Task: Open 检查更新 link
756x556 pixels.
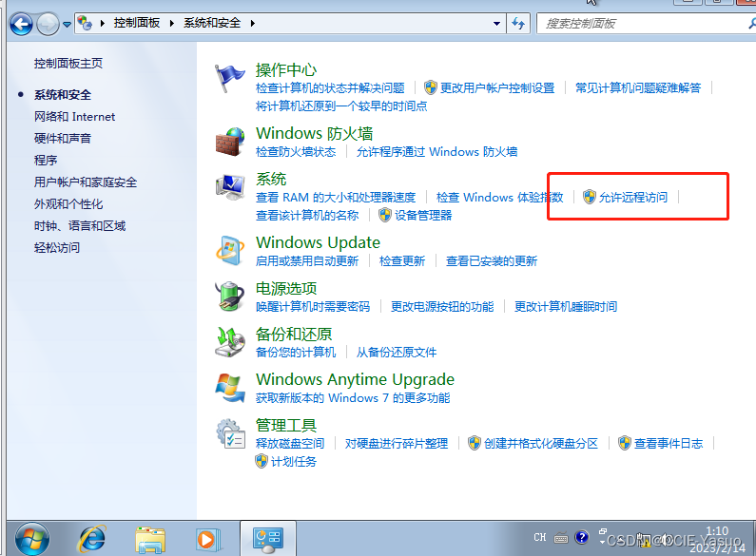Action: 402,261
